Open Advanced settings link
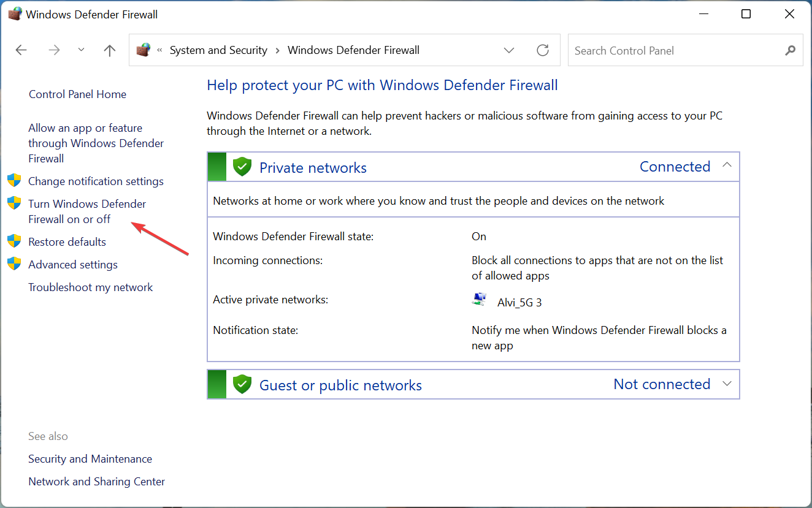 [73, 264]
